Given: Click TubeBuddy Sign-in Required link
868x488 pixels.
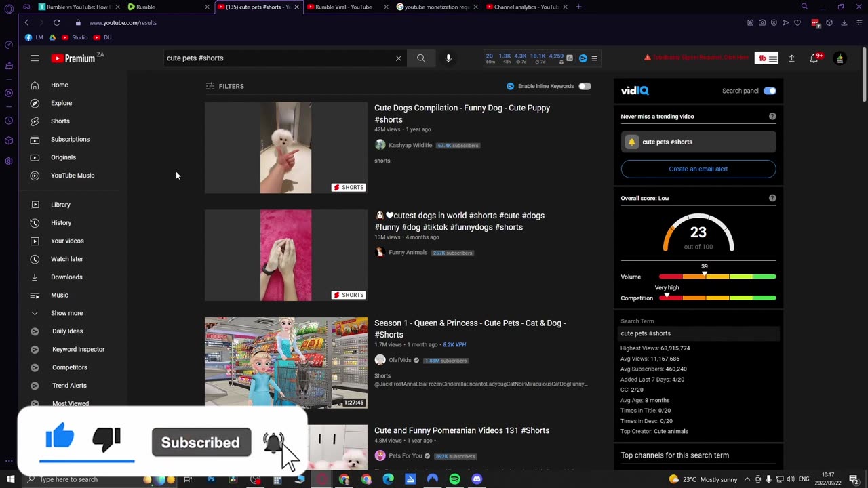Looking at the screenshot, I should (x=701, y=58).
